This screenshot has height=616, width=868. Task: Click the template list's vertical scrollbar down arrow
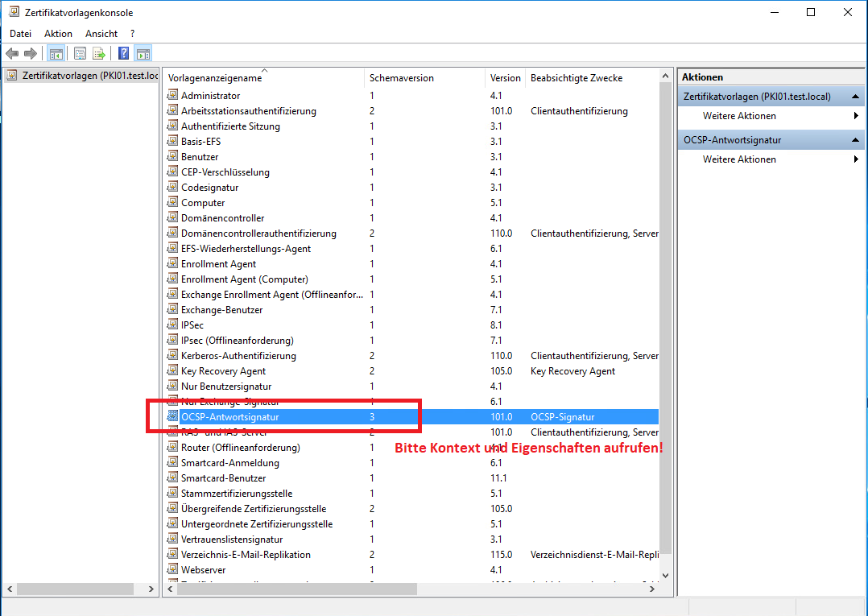click(665, 575)
